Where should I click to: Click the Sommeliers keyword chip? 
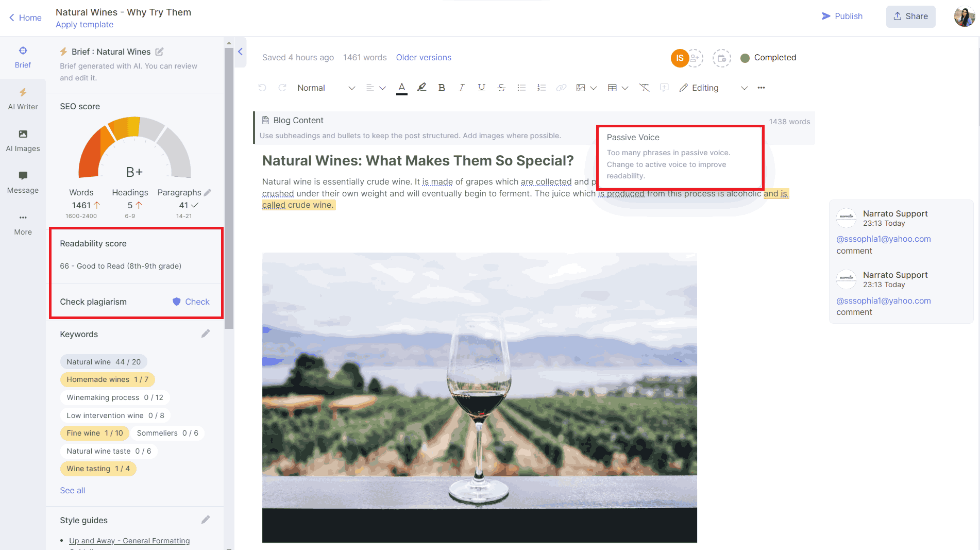coord(167,433)
